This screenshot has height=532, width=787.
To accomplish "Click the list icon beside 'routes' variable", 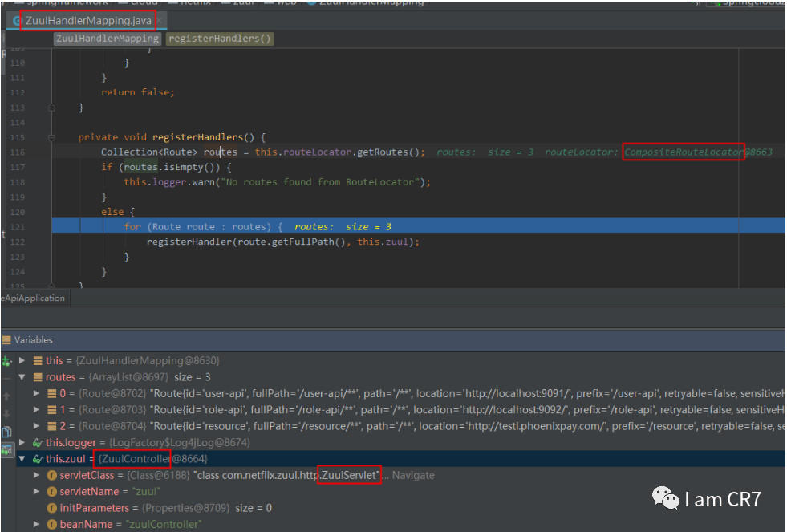I will point(38,377).
